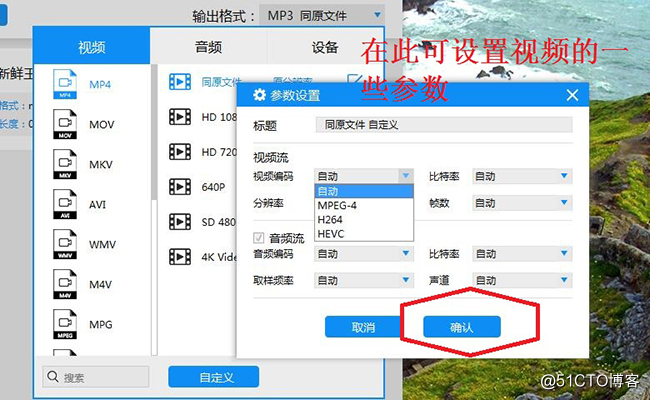
Task: Click the gear icon in 参数设置 title
Action: (x=260, y=95)
